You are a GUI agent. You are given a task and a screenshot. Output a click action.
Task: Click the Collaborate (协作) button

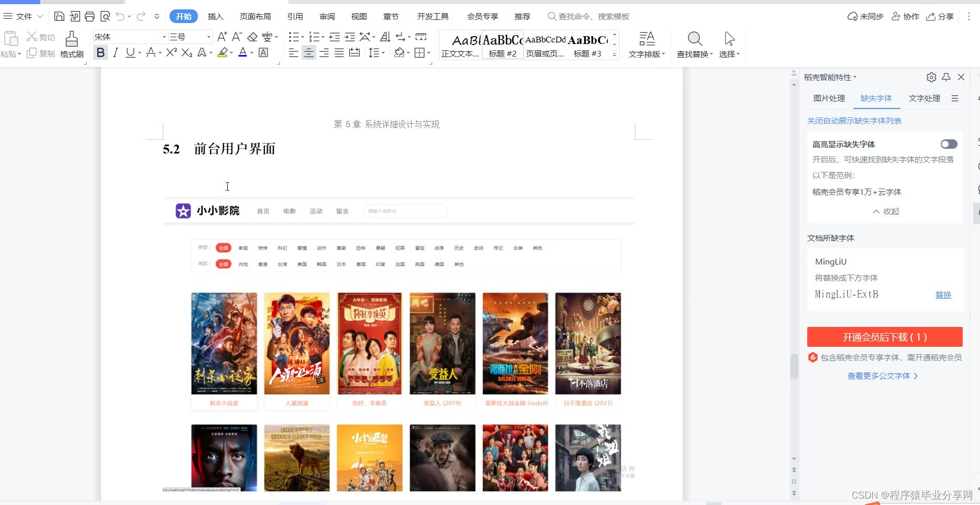coord(905,17)
